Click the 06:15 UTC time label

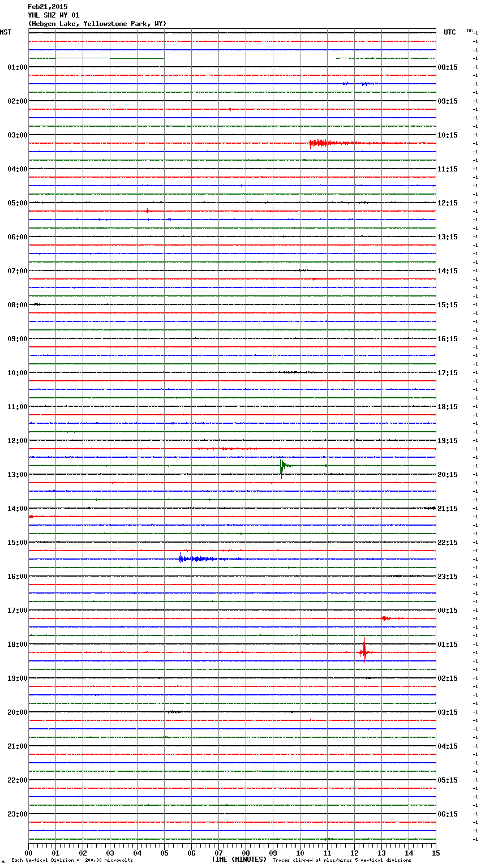coord(448,814)
